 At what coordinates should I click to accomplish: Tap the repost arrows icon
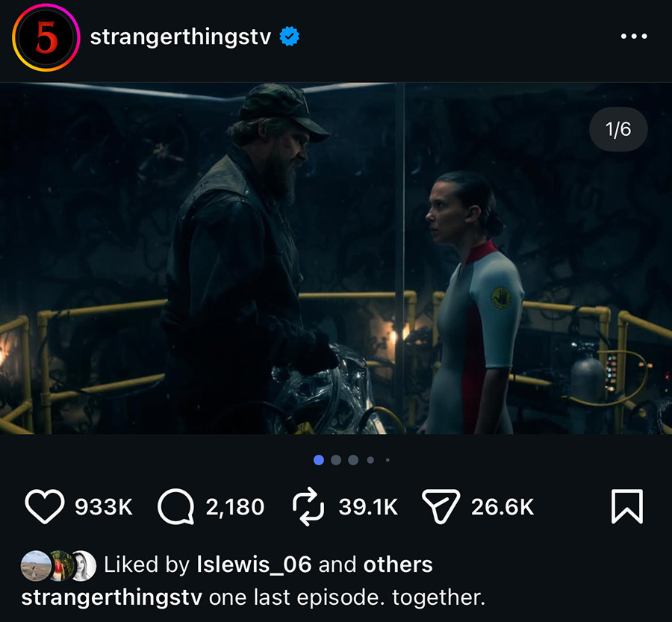[308, 507]
